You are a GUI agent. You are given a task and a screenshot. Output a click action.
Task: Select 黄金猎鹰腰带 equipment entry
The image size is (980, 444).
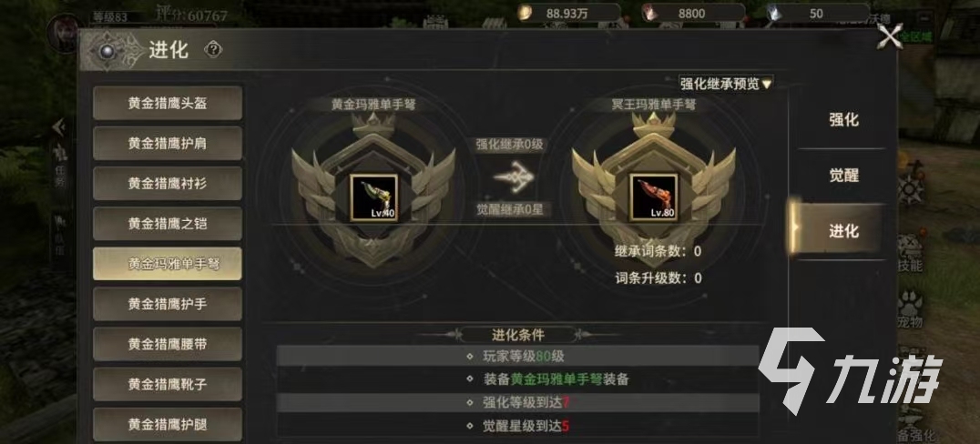[x=168, y=344]
